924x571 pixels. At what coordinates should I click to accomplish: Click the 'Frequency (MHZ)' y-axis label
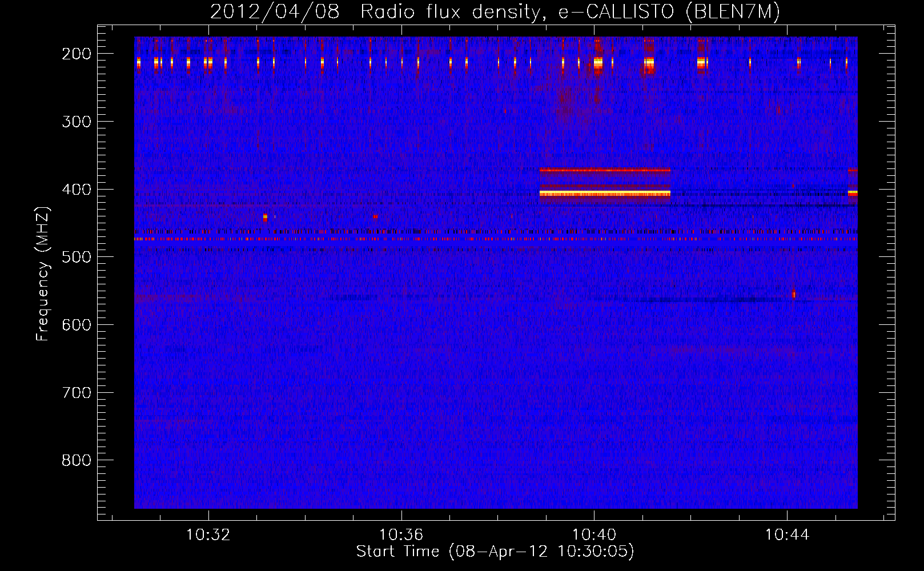[x=43, y=274]
